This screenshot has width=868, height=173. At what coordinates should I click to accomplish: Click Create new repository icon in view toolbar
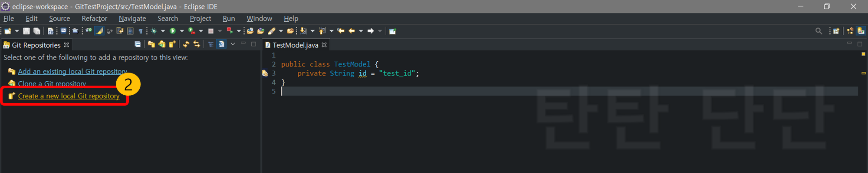point(172,44)
